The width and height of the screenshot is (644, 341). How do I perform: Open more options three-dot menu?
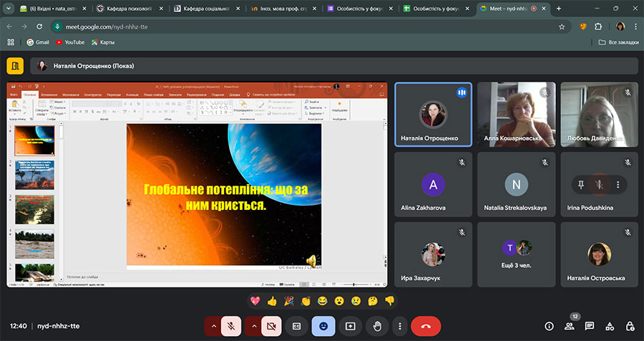point(400,325)
